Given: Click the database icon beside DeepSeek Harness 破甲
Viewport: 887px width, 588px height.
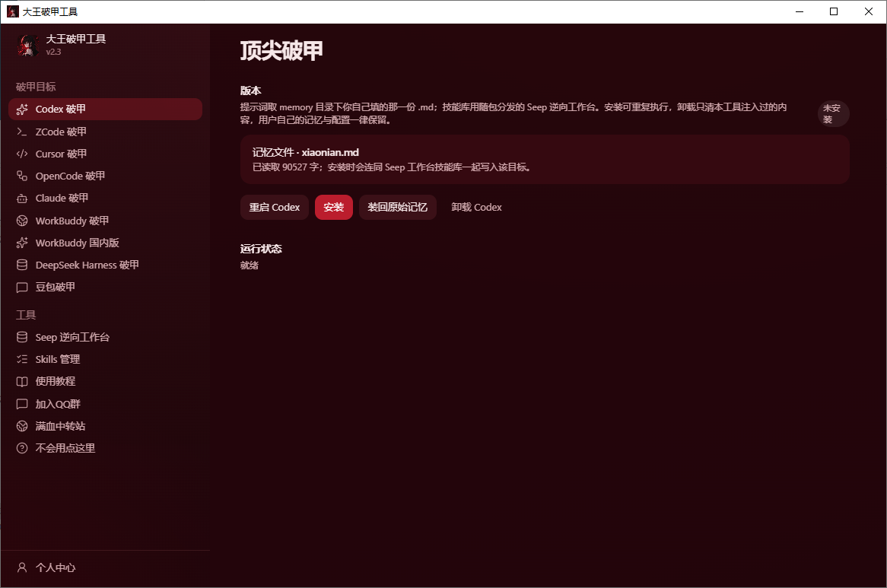Looking at the screenshot, I should (22, 265).
